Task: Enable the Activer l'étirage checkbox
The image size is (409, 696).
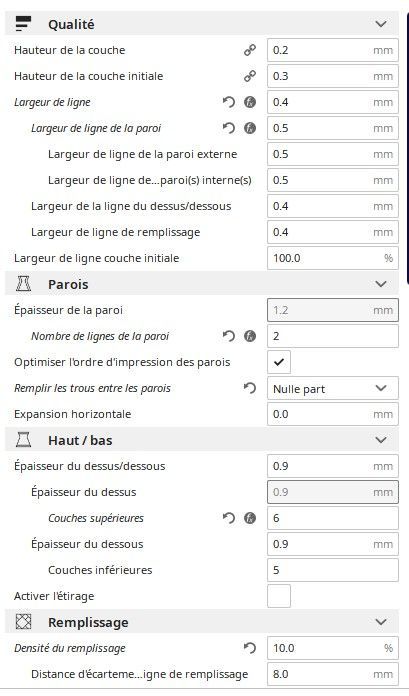Action: [x=279, y=596]
